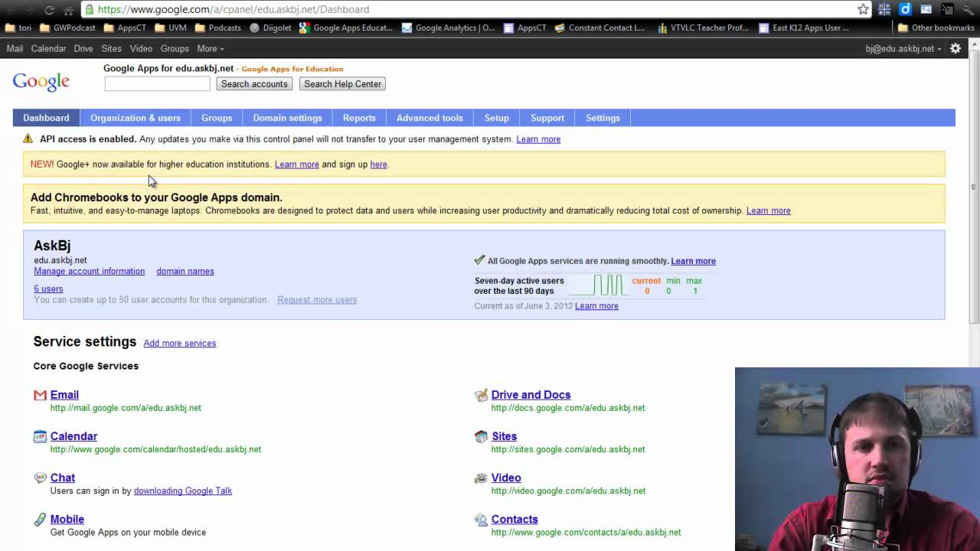The width and height of the screenshot is (980, 551).
Task: Click Add more services link
Action: (180, 343)
